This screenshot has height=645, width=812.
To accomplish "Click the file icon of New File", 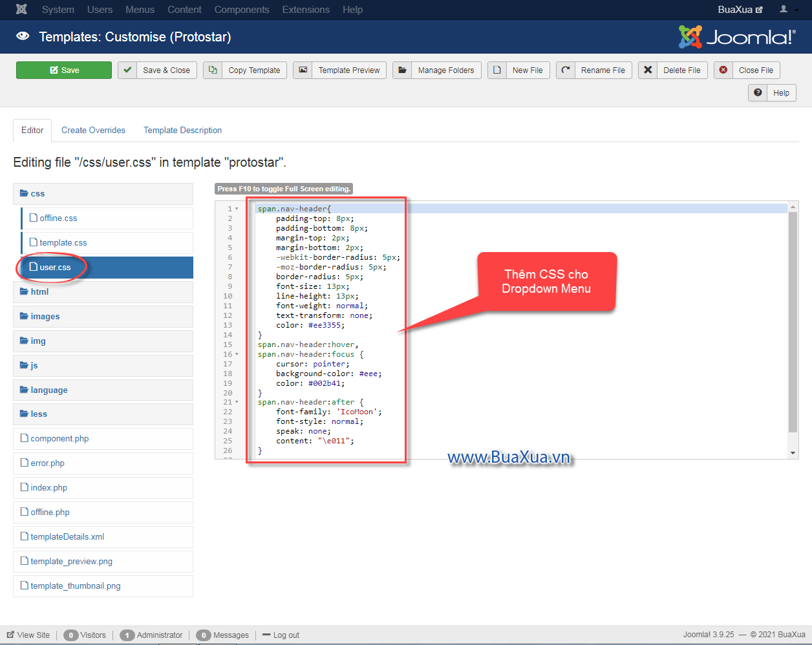I will click(497, 70).
